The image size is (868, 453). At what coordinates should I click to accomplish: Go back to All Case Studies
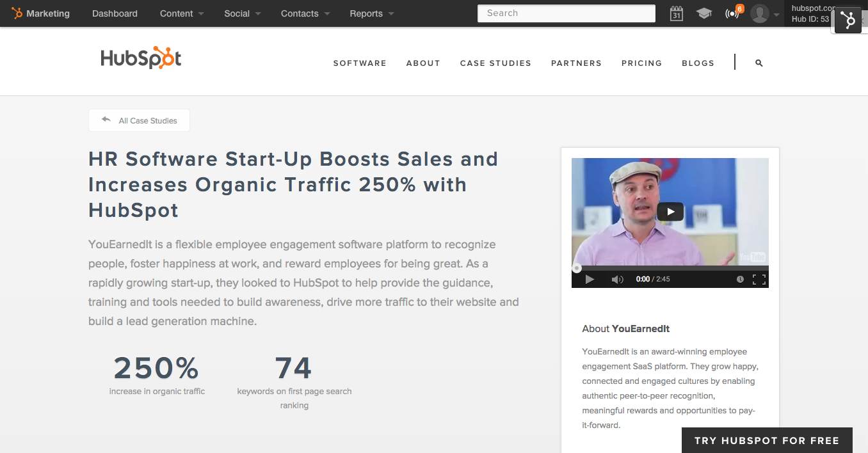139,120
